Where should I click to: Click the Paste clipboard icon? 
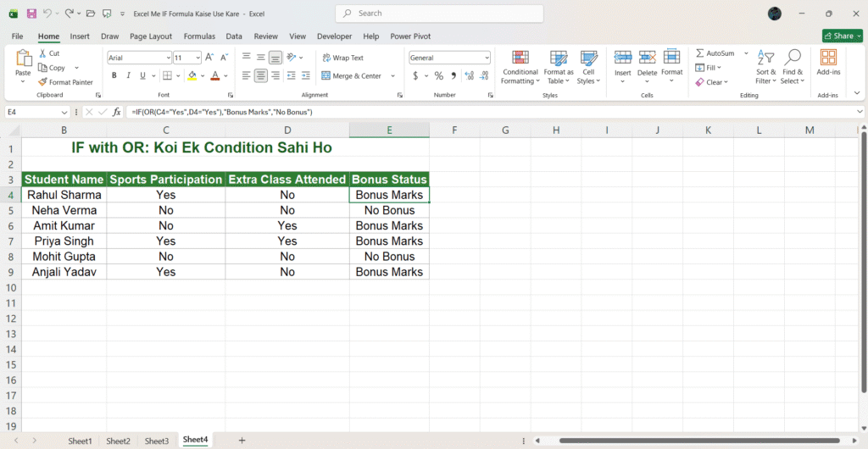click(23, 58)
